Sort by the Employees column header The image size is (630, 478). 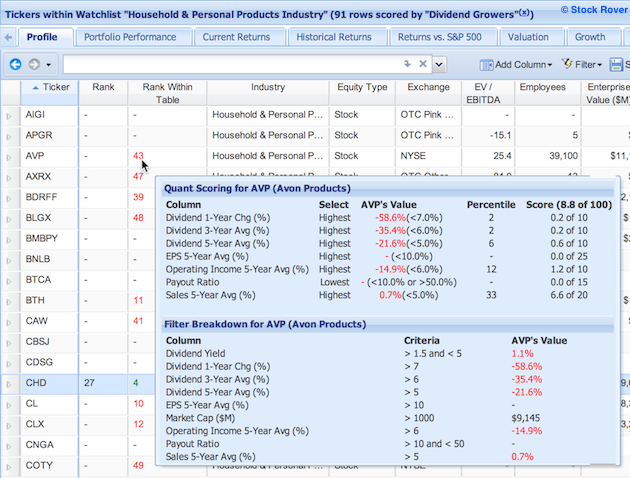[x=548, y=93]
